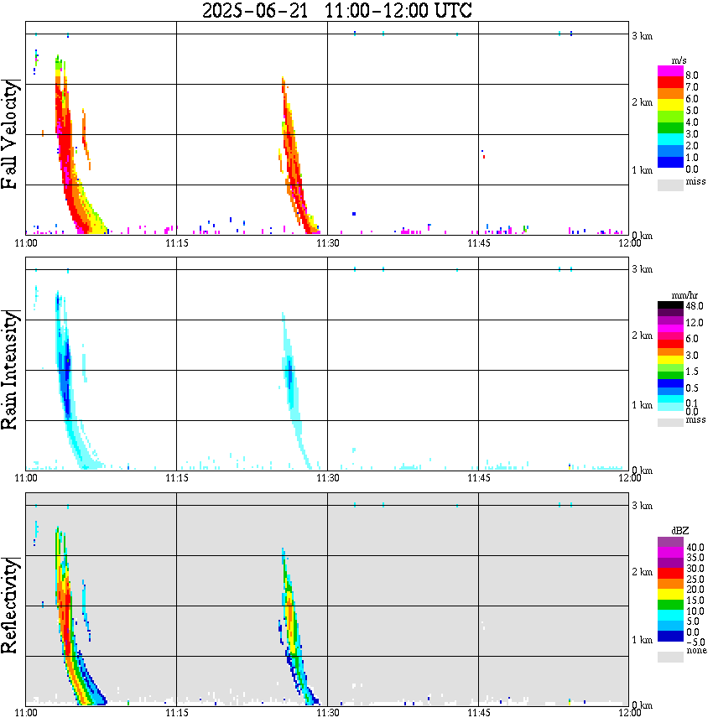Pick the gray miss swatch in m/s legend
The height and width of the screenshot is (728, 713).
tap(670, 183)
